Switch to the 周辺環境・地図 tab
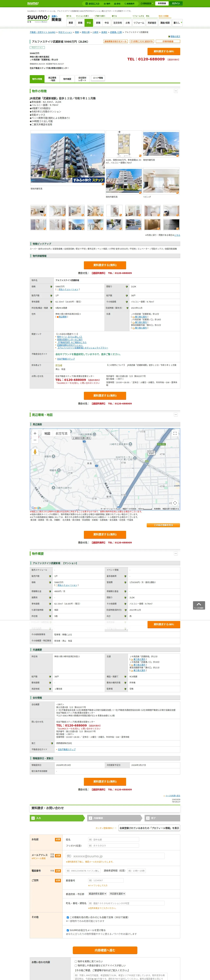Screen dimensions: 210x980 tap(52, 79)
